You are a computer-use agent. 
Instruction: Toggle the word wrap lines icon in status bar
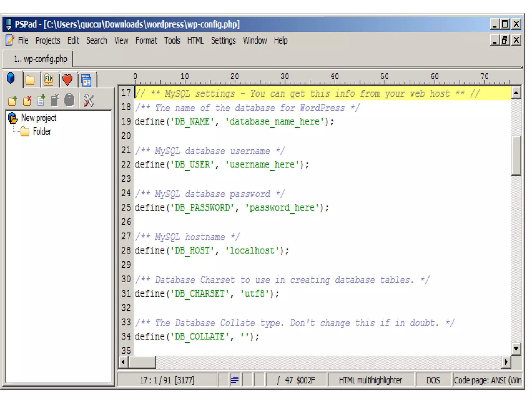tap(235, 380)
